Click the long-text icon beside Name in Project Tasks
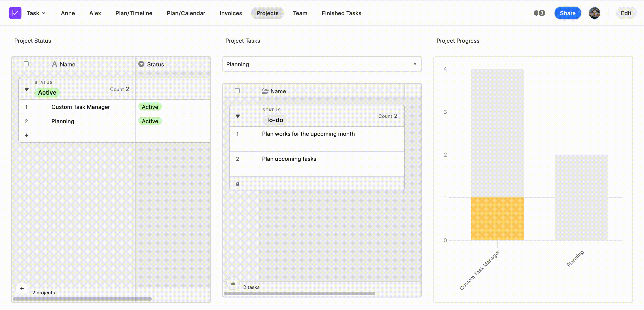644x310 pixels. point(265,91)
